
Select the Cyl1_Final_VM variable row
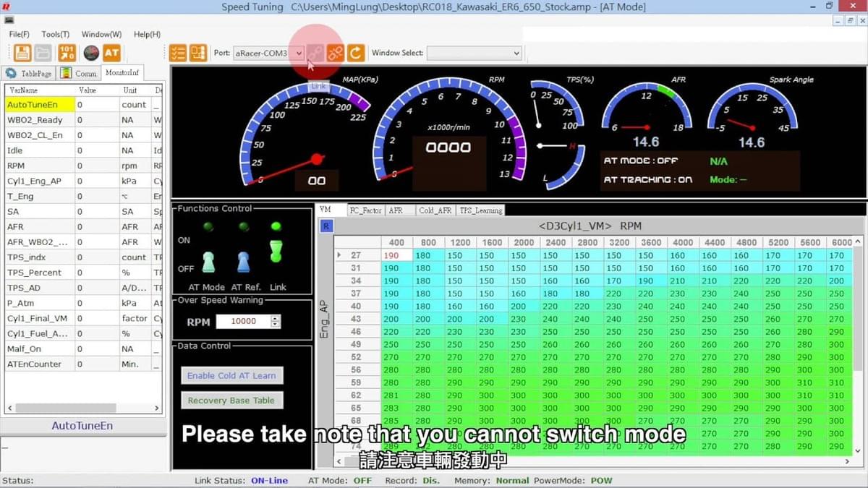pyautogui.click(x=83, y=318)
